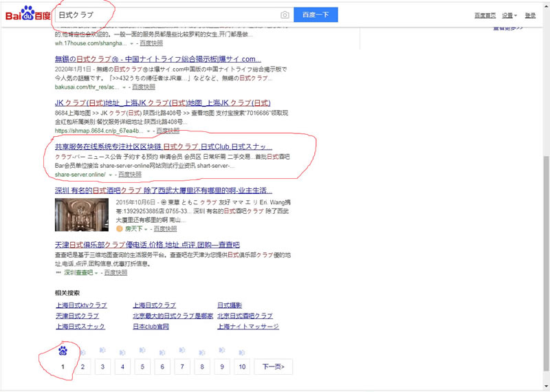Click the thumbnail of the Shenzhen bar result

(82, 215)
